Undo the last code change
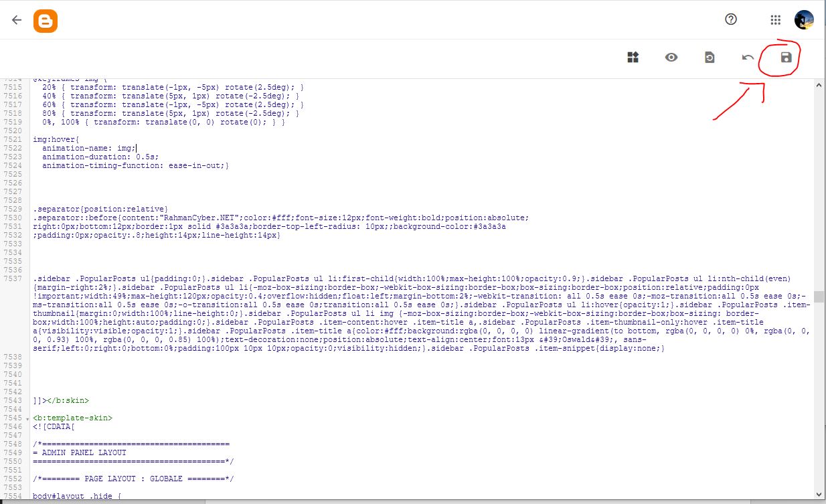The width and height of the screenshot is (826, 504). point(747,58)
